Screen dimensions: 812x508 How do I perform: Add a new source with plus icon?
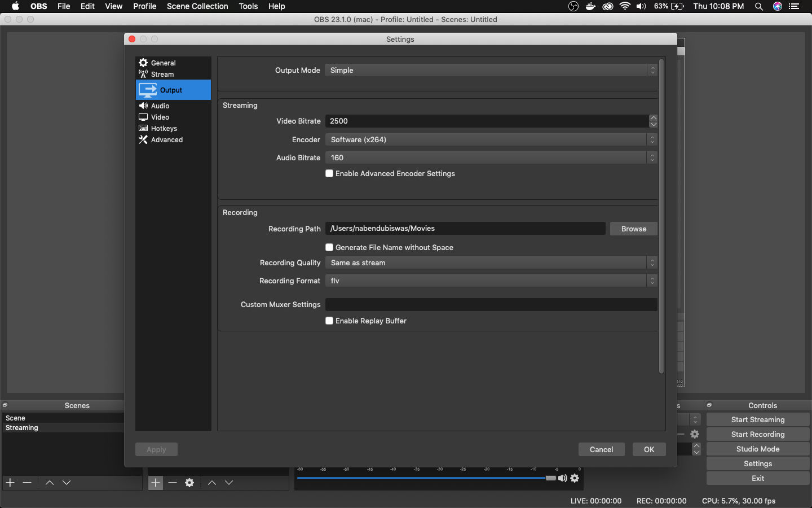click(156, 483)
